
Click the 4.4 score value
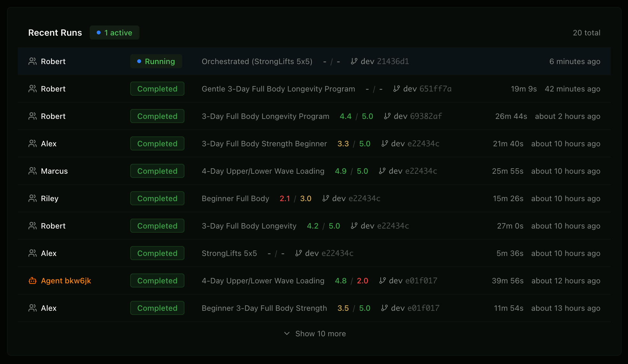pos(346,116)
